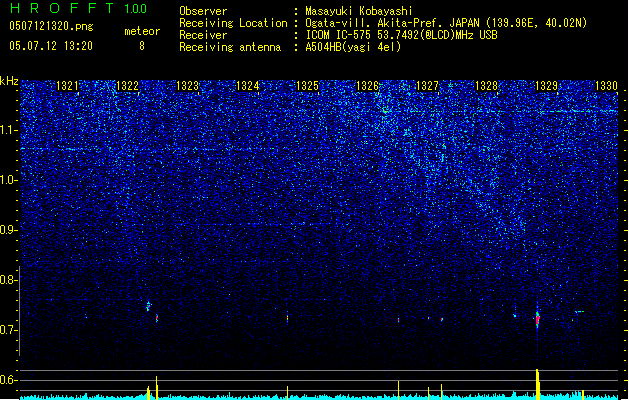This screenshot has width=629, height=400.
Task: Click the 1324 time marker
Action: click(x=248, y=86)
